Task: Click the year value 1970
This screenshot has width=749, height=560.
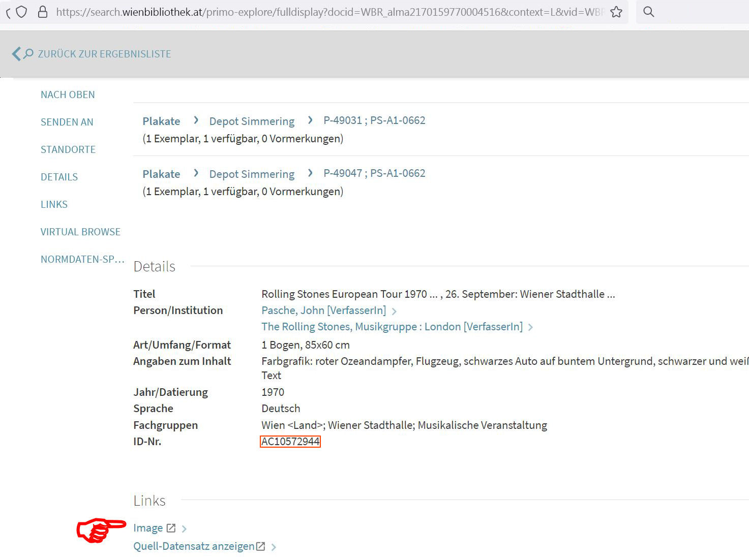Action: click(273, 392)
